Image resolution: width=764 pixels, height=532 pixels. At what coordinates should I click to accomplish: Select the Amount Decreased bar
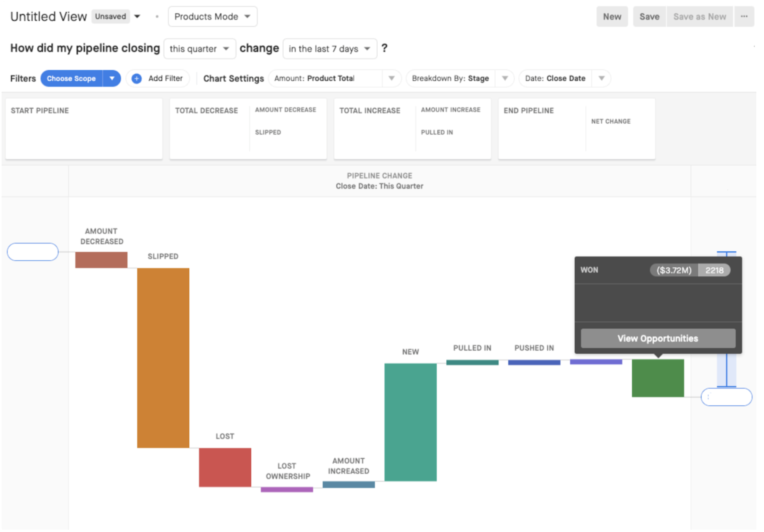[101, 260]
